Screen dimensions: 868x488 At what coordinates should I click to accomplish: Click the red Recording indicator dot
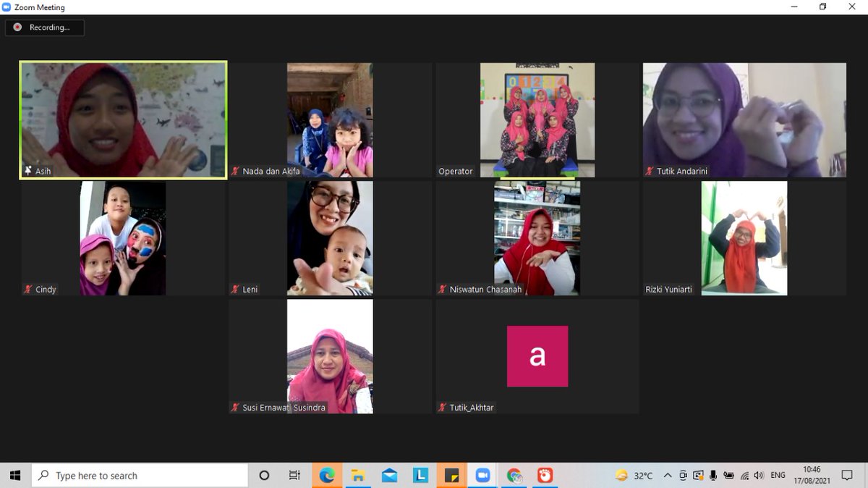coord(17,28)
